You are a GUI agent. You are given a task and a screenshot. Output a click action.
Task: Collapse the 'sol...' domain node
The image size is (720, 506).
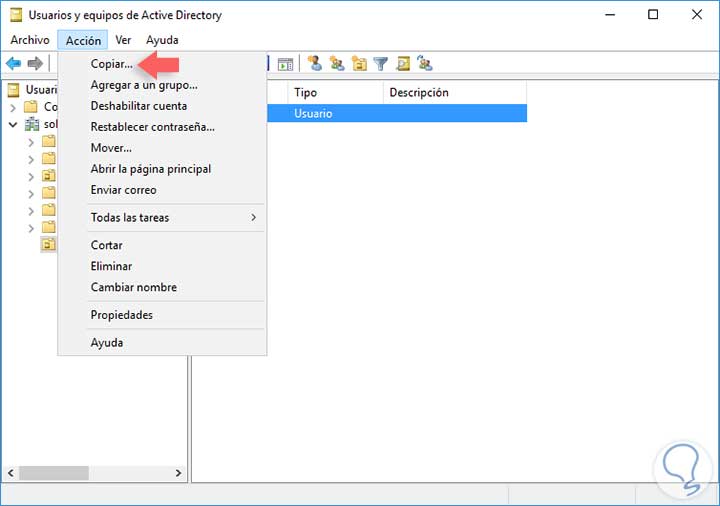pyautogui.click(x=13, y=124)
